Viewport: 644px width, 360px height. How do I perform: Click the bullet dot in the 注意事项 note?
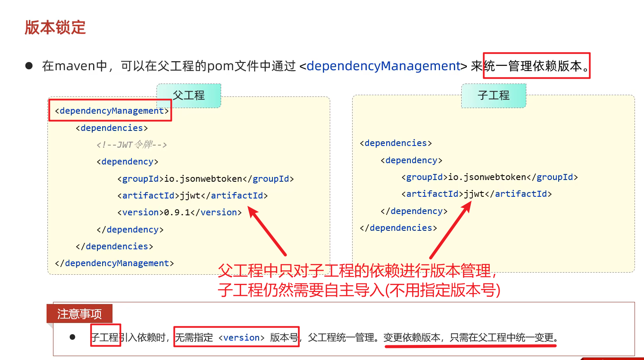coord(72,337)
